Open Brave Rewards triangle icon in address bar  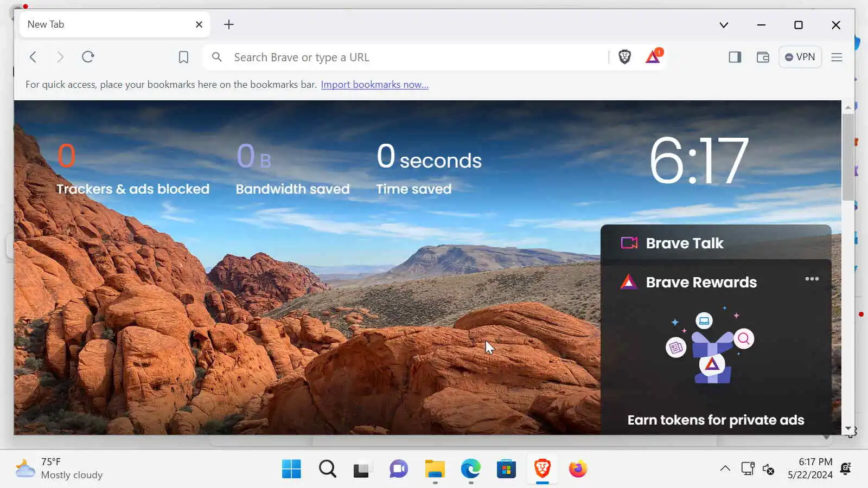654,56
